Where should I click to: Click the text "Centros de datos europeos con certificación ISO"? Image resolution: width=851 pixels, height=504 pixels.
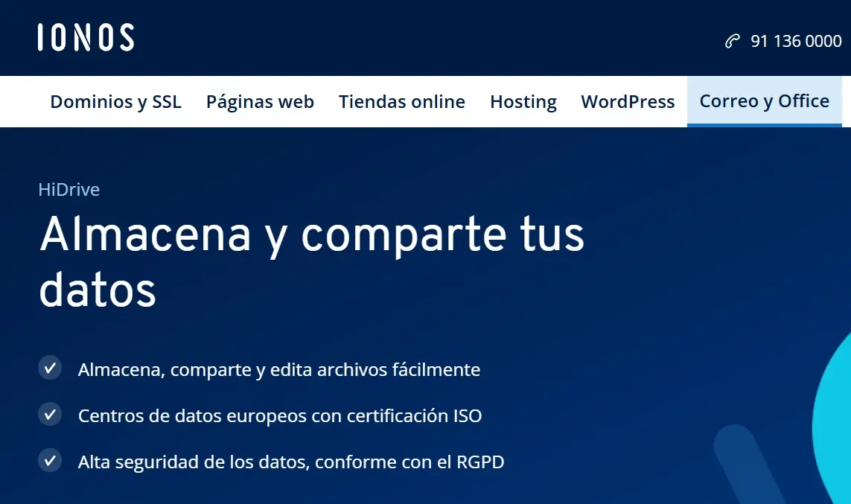click(x=279, y=415)
